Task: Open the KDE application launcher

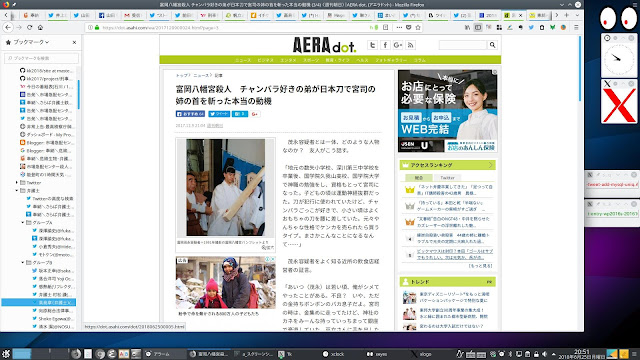Action: [x=6, y=354]
